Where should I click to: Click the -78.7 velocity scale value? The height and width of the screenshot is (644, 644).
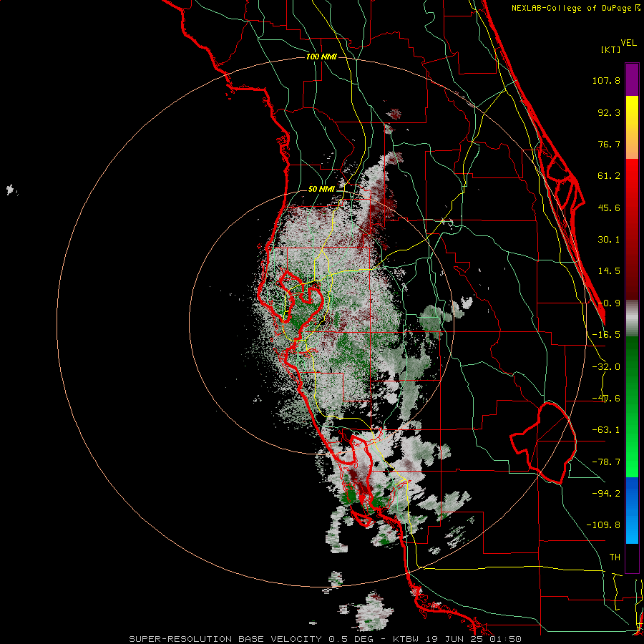point(606,462)
